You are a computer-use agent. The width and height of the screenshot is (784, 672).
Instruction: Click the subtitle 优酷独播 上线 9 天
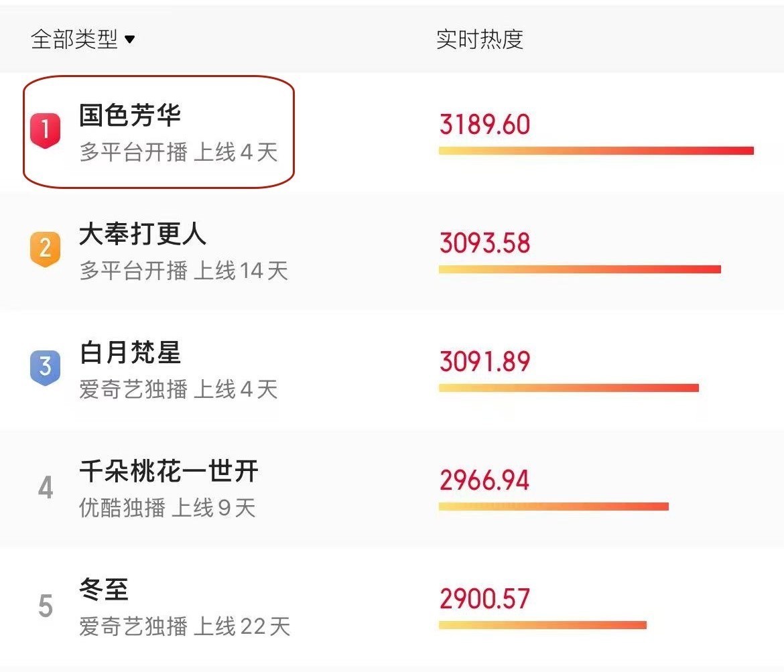(167, 508)
